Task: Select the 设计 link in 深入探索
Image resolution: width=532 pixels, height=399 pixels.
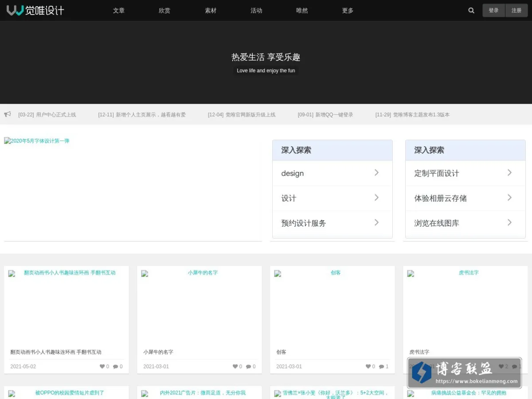Action: [x=289, y=198]
